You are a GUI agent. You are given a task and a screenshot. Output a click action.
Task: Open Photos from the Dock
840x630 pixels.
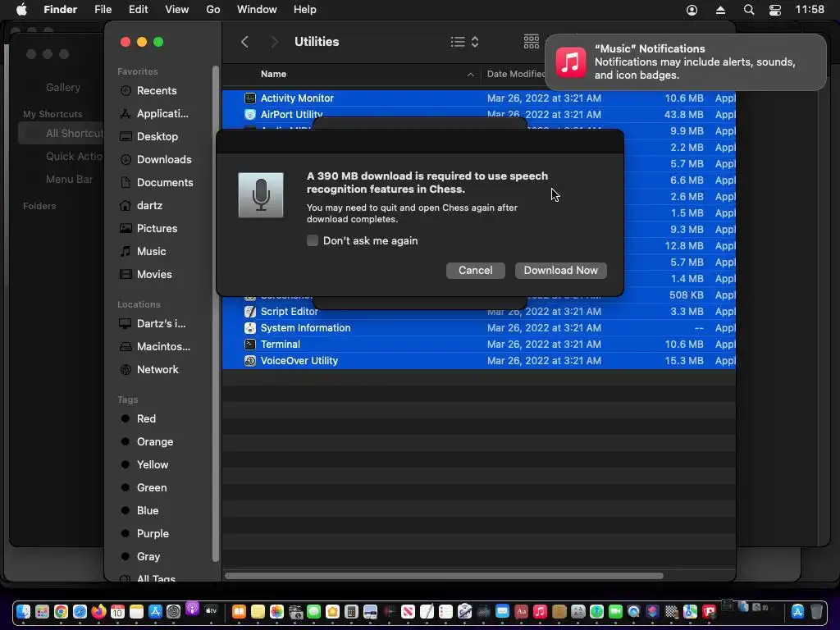[276, 611]
